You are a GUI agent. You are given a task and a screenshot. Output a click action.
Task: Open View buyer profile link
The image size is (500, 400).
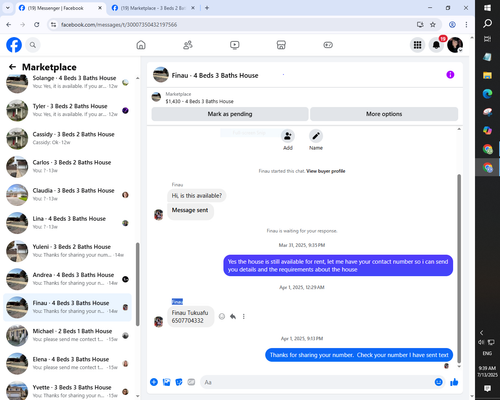[x=326, y=171]
